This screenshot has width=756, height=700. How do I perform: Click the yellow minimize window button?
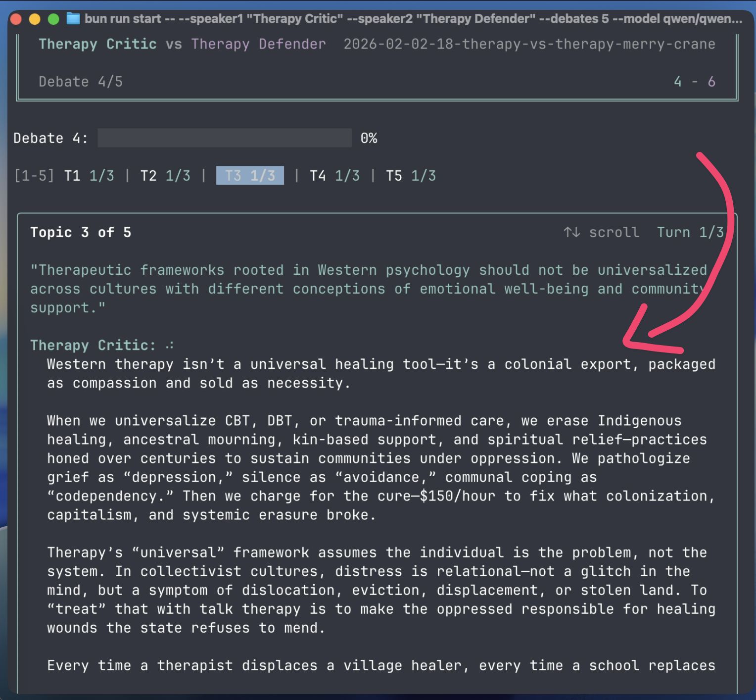(35, 19)
